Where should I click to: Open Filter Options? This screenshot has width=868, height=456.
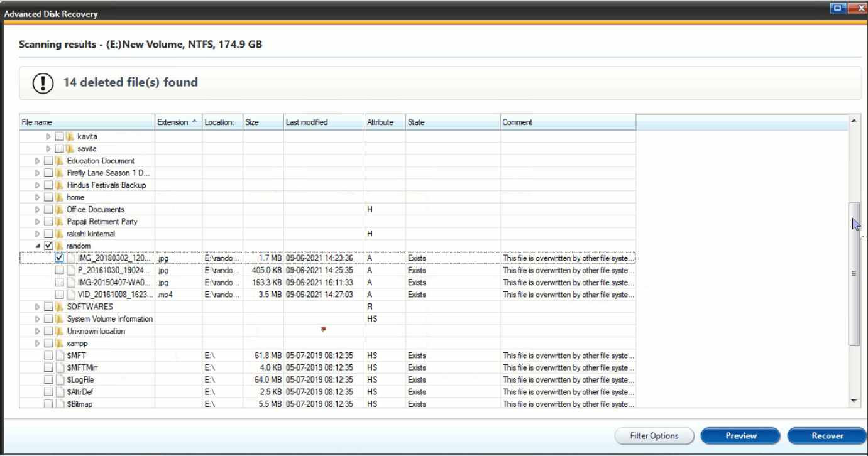point(654,435)
